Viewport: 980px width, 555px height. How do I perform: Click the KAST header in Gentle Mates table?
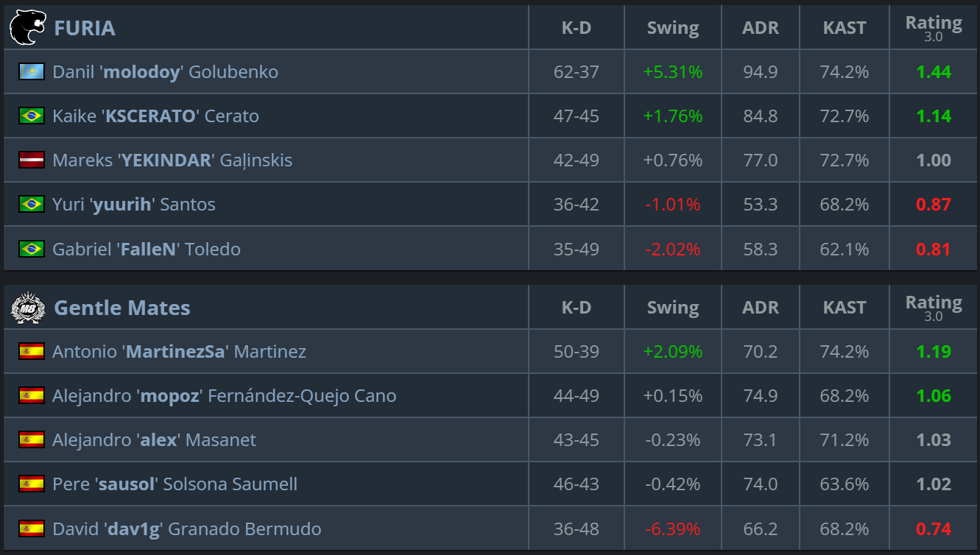tap(845, 308)
